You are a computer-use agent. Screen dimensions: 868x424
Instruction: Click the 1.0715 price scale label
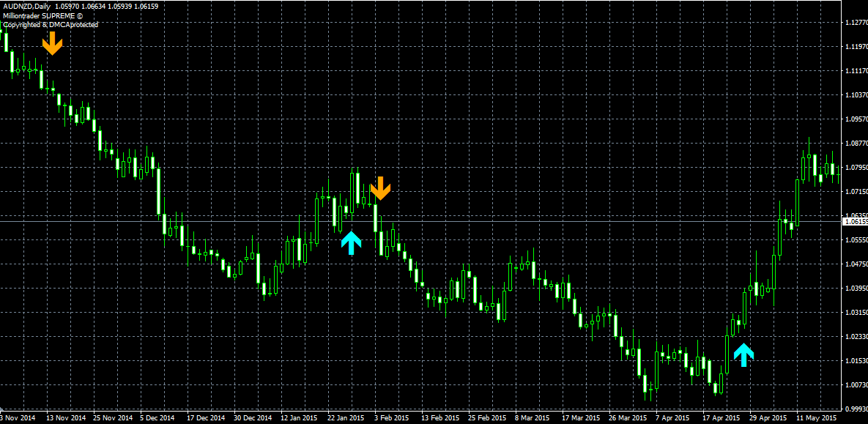[856, 192]
